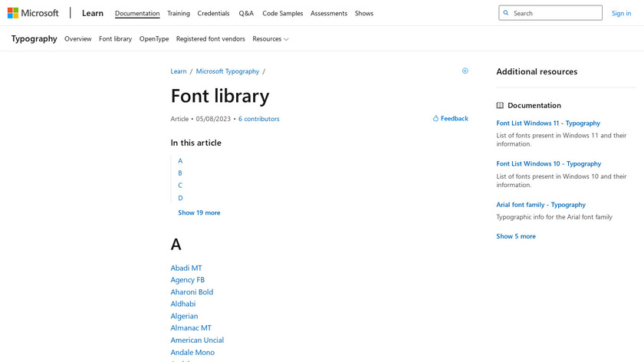644x362 pixels.
Task: Click the Learn breadcrumb link
Action: 179,71
